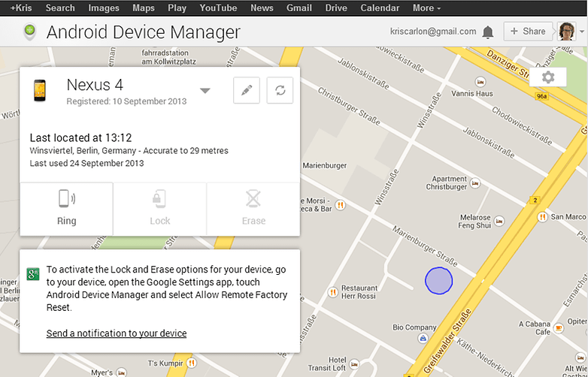Open the notifications bell icon
Viewport: 588px width, 377px height.
[487, 32]
